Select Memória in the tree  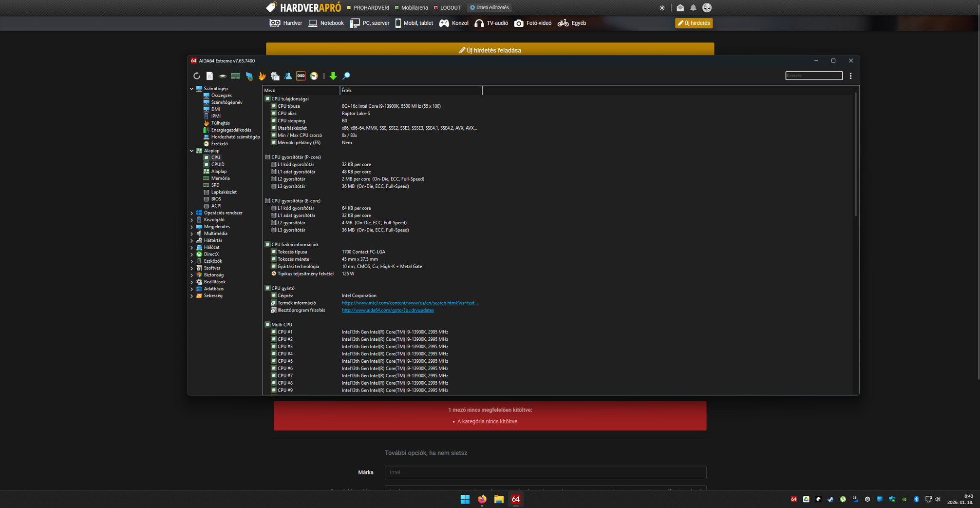point(221,178)
